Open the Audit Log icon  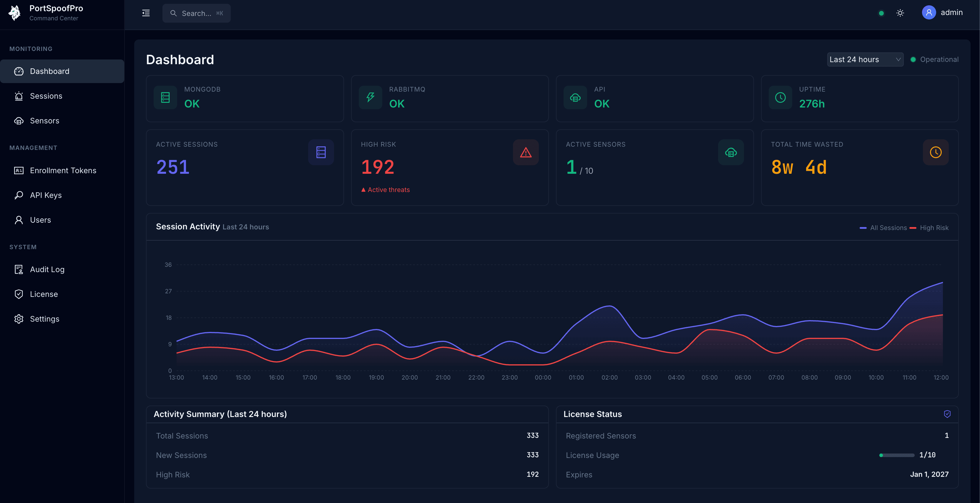[19, 269]
